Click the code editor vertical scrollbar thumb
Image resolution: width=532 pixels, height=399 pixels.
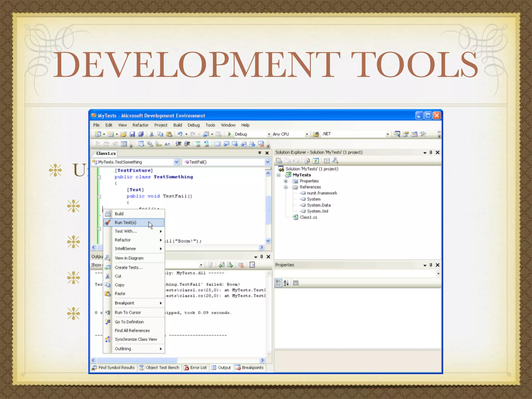pyautogui.click(x=268, y=210)
